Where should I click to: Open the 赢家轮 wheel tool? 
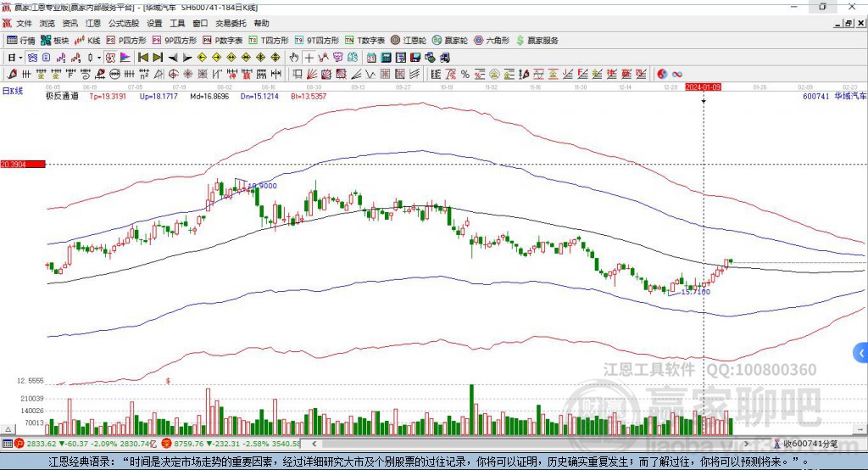click(x=450, y=41)
